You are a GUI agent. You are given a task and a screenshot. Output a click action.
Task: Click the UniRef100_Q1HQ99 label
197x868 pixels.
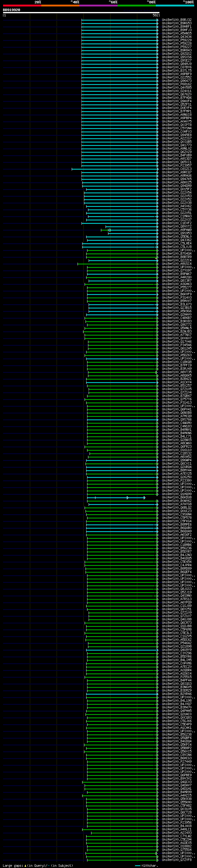[177, 494]
